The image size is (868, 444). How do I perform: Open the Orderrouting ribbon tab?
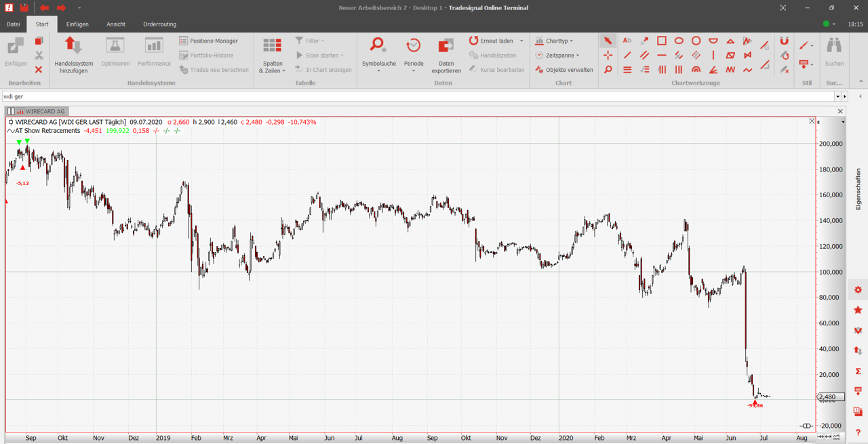click(159, 24)
